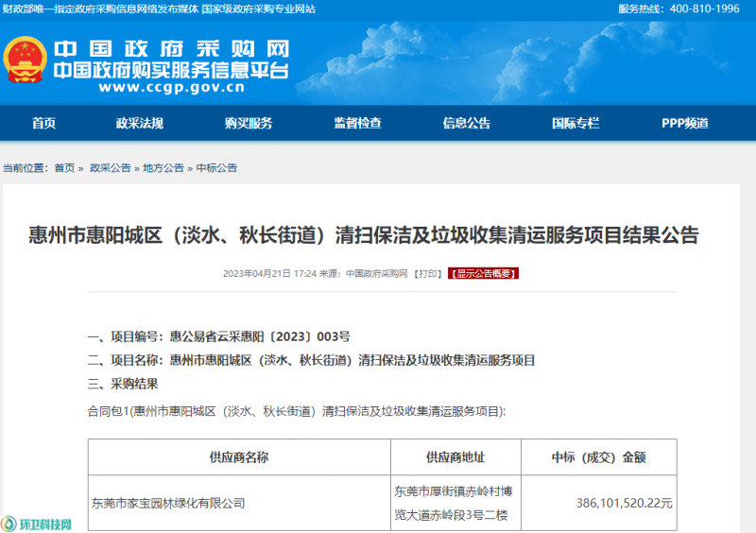The image size is (756, 533).
Task: Click the red 显示公告概要 button
Action: pos(483,273)
